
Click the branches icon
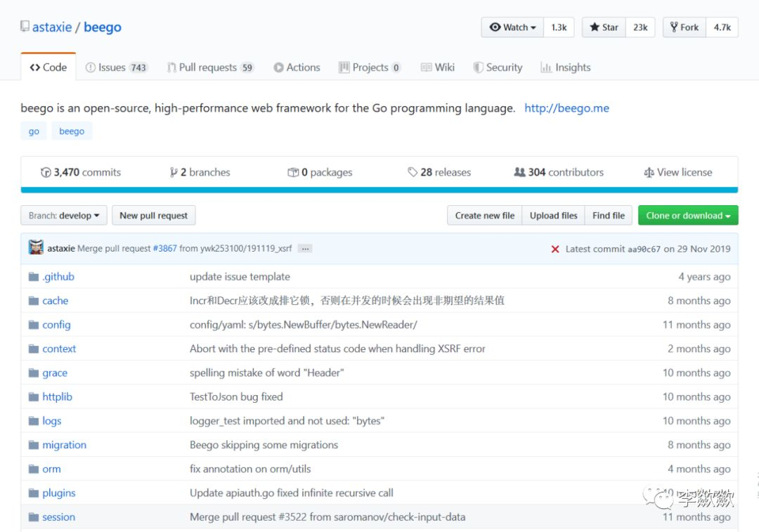(174, 172)
